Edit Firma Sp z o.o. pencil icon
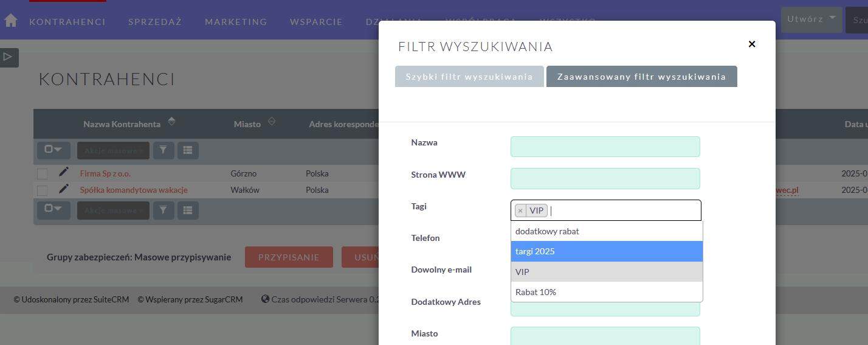 64,172
